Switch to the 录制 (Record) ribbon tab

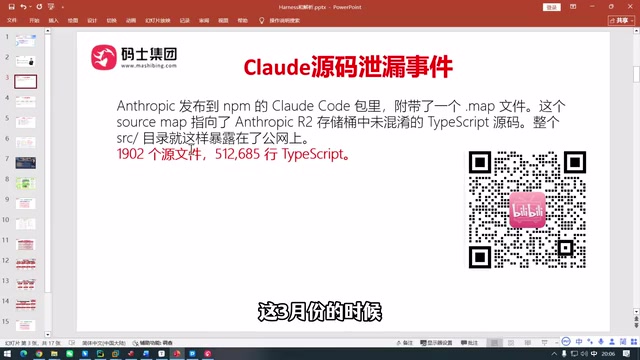(x=184, y=20)
